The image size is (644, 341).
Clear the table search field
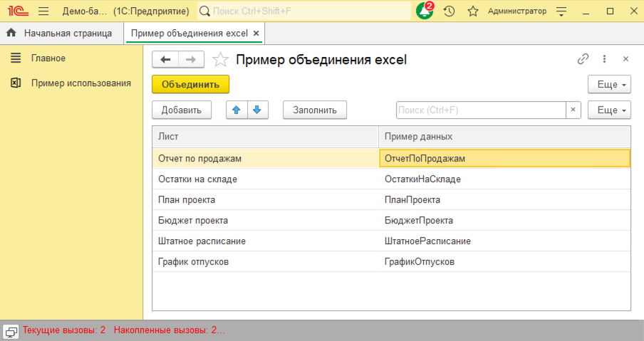point(573,110)
